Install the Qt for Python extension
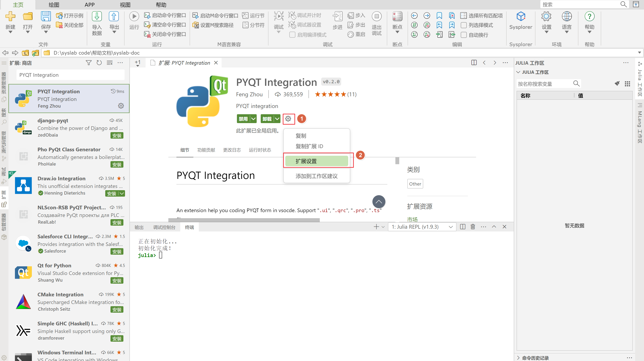The height and width of the screenshot is (361, 644). pyautogui.click(x=117, y=281)
